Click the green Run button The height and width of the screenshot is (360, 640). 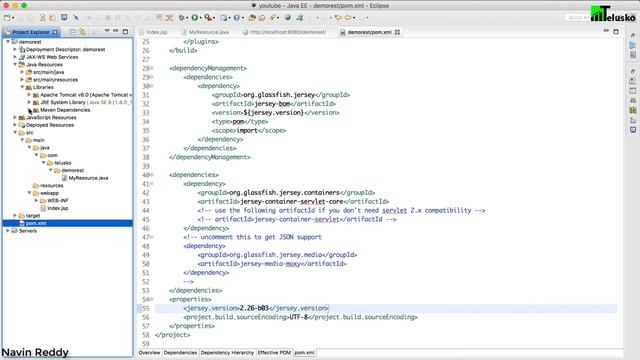tap(195, 18)
